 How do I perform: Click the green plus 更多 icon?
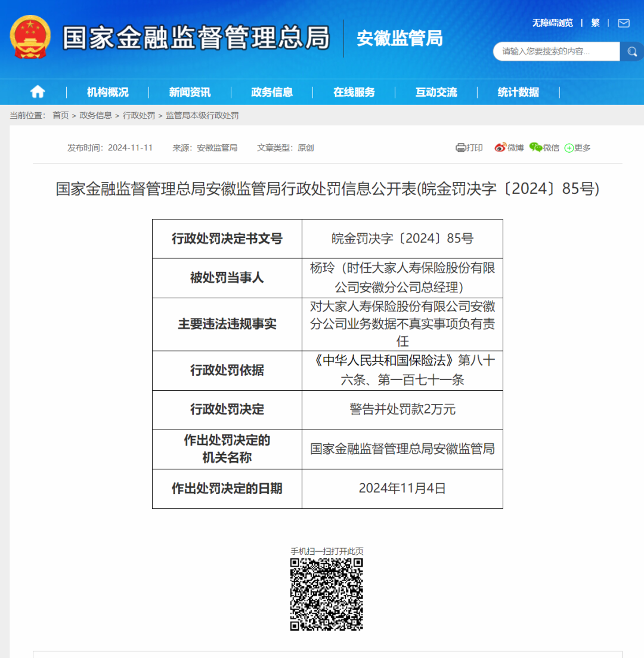click(x=569, y=148)
